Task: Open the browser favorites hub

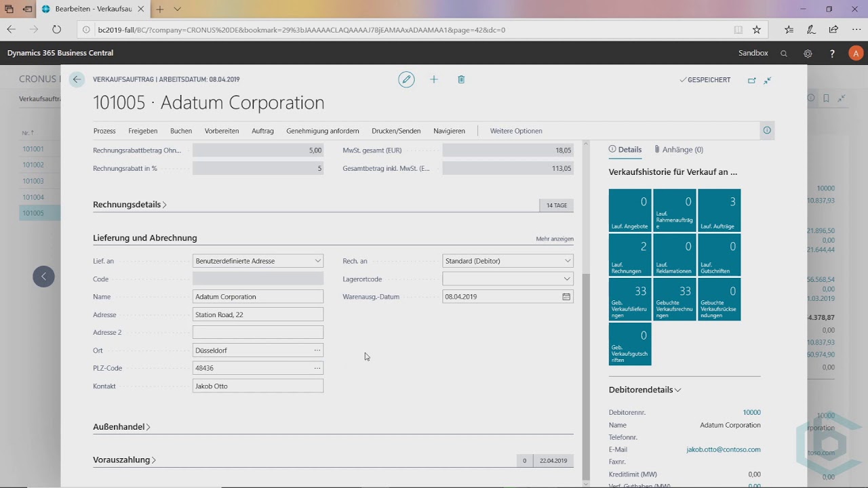Action: 789,30
